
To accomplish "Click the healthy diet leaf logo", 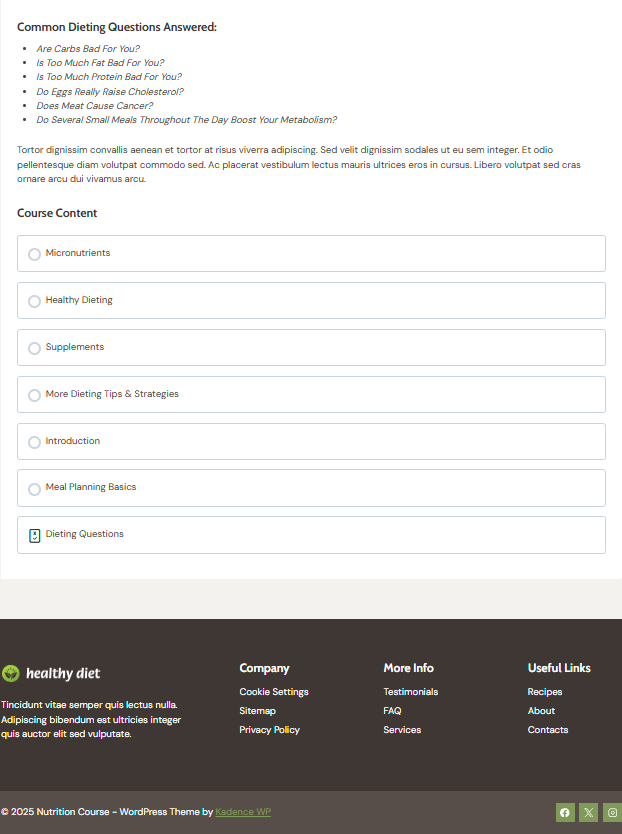I will point(11,673).
